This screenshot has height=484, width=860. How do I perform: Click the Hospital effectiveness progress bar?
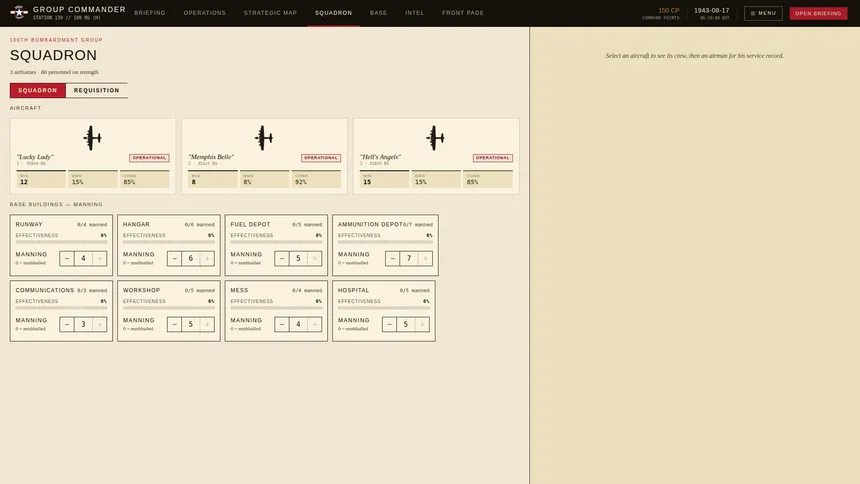point(384,307)
